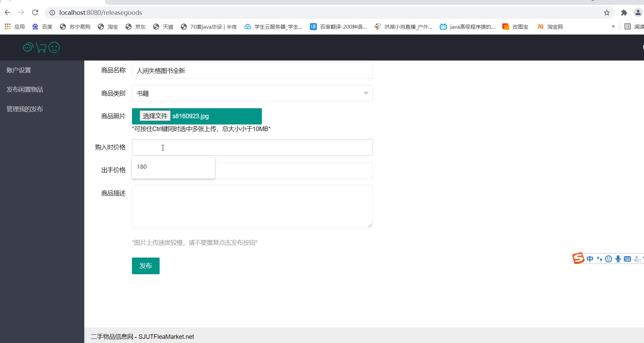The height and width of the screenshot is (343, 644).
Task: Open the 洪湖小肖直播 bookmark
Action: tap(403, 27)
